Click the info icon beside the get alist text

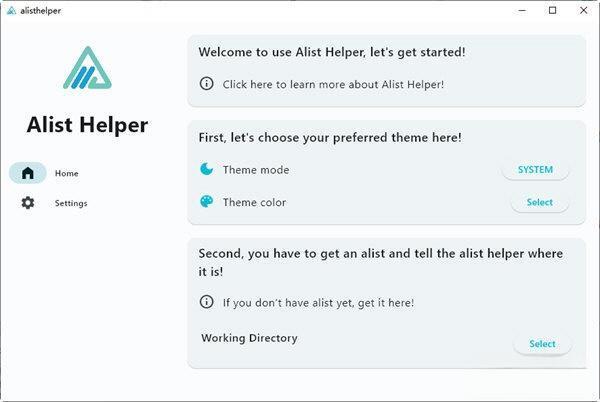207,301
